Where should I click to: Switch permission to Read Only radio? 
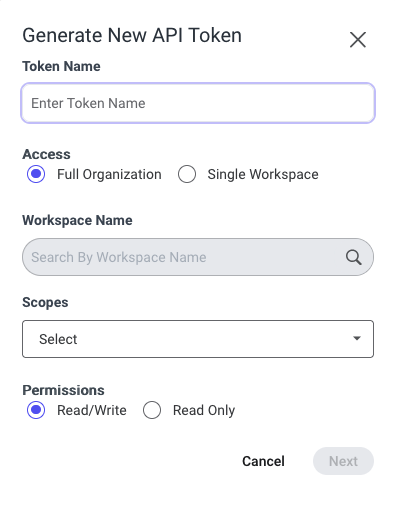pos(152,410)
